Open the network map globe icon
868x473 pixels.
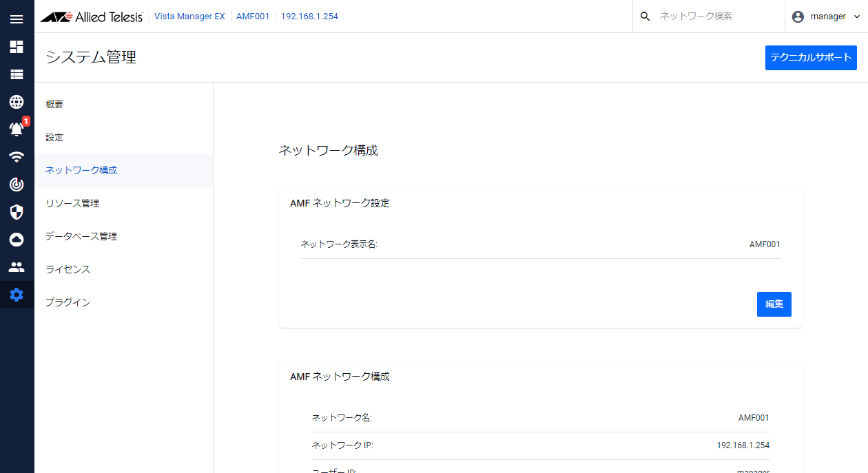pyautogui.click(x=17, y=102)
